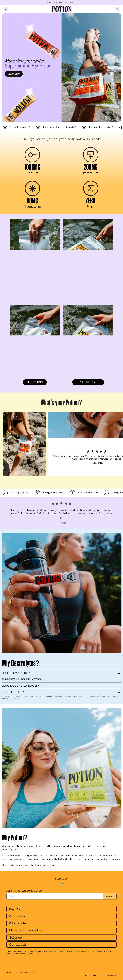123x980 pixels.
Task: Click the eye icon beside Aids Recovery
Action: click(x=5, y=127)
